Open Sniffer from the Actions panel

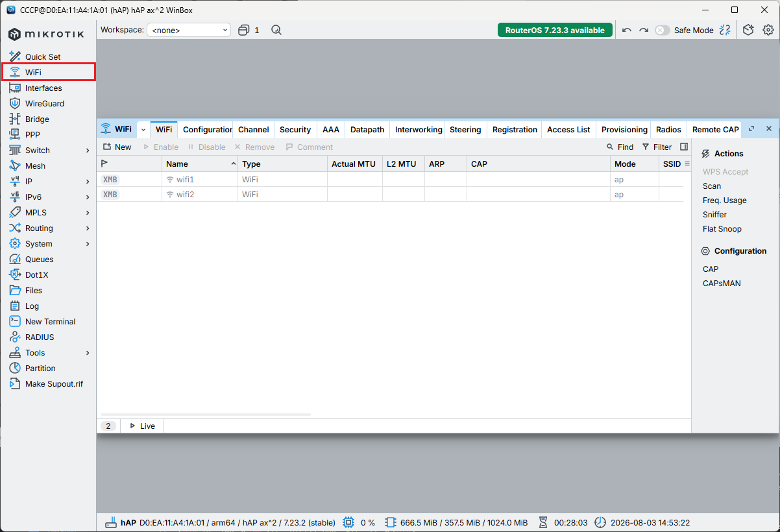tap(714, 214)
